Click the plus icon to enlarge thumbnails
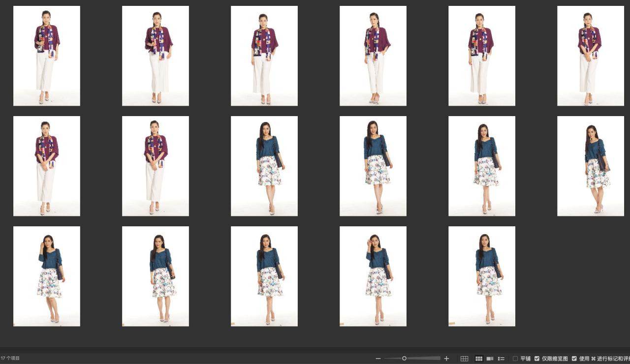The image size is (630, 364). (446, 359)
